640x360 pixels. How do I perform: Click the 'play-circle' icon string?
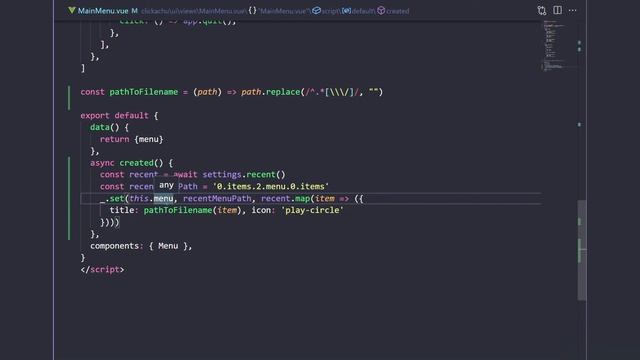tap(312, 210)
